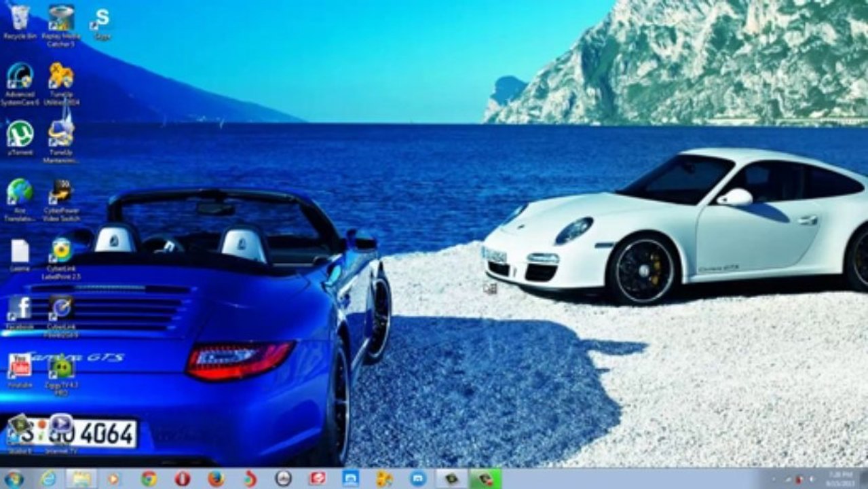This screenshot has width=868, height=489.
Task: Launch the uTorrent desktop shortcut
Action: point(20,138)
